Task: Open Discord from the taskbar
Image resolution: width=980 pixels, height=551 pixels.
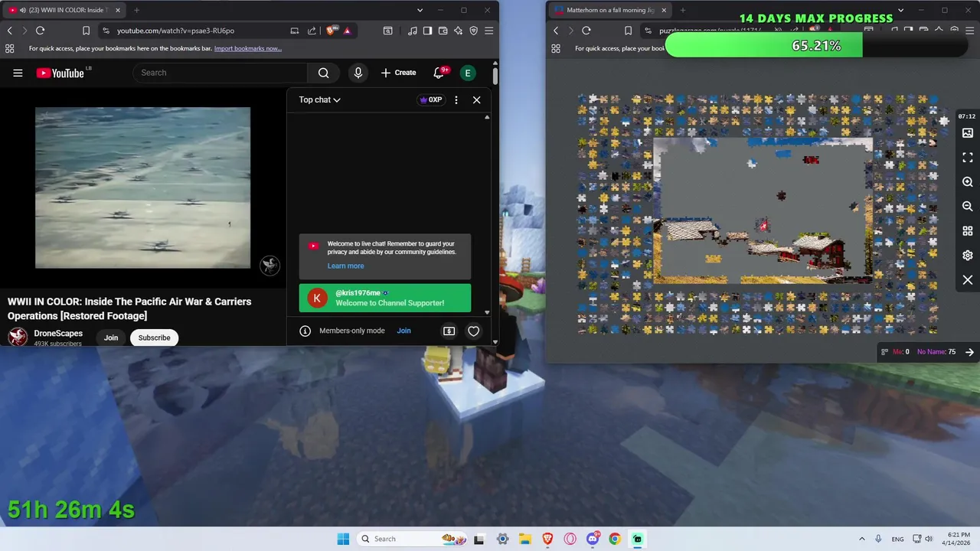Action: coord(593,539)
